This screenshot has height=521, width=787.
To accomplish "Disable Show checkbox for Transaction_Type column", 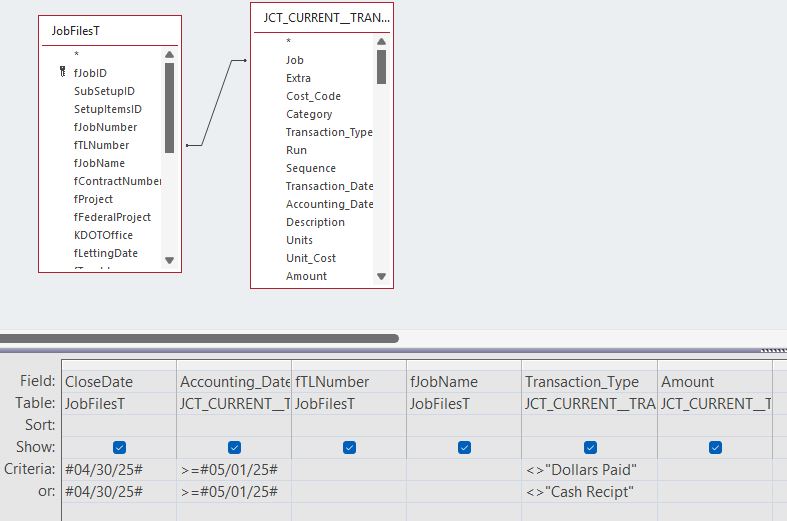I will tap(590, 447).
